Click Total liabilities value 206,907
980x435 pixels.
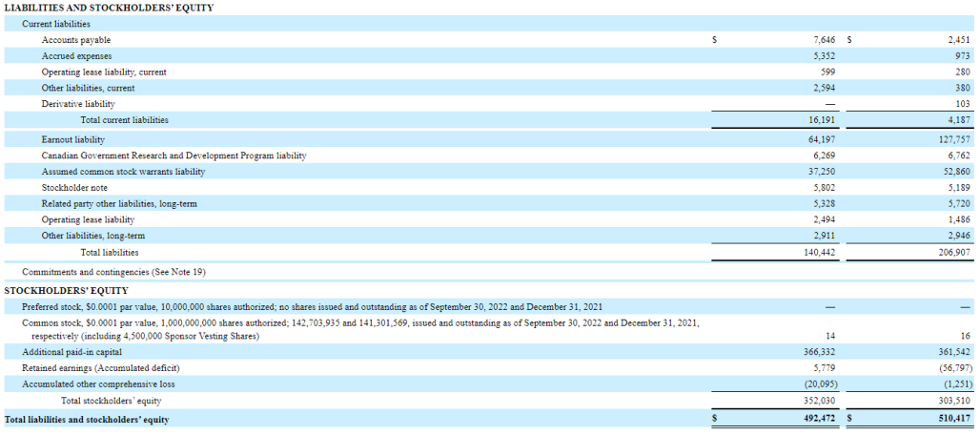pos(954,253)
